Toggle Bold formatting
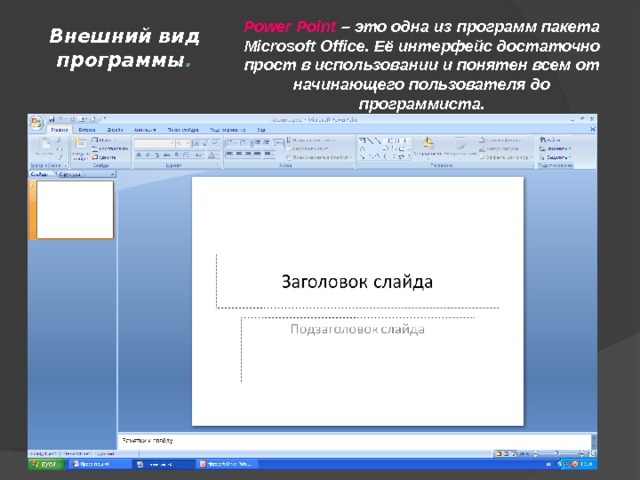Viewport: 640px width, 480px height. (138, 155)
